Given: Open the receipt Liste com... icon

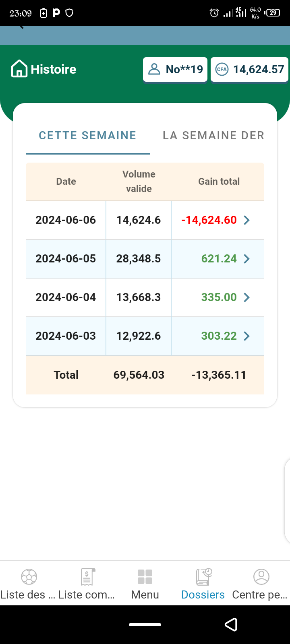Looking at the screenshot, I should (x=87, y=577).
